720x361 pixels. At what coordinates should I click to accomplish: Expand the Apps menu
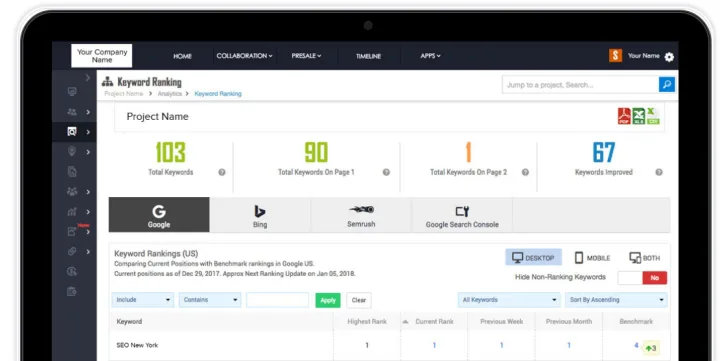(x=430, y=56)
